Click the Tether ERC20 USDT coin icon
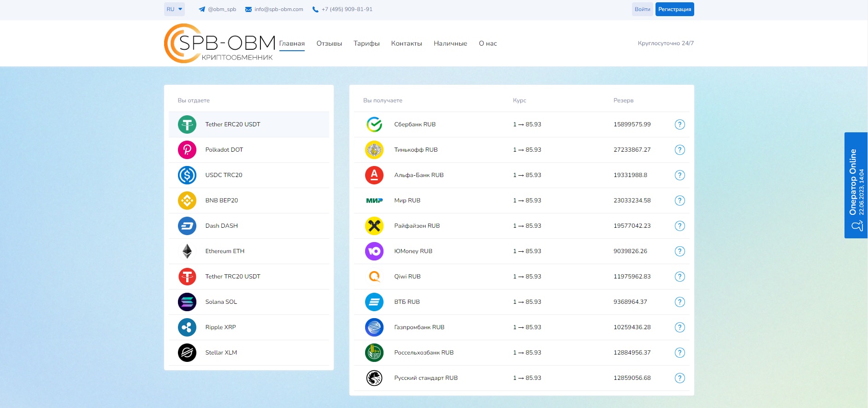The image size is (868, 408). pyautogui.click(x=187, y=124)
